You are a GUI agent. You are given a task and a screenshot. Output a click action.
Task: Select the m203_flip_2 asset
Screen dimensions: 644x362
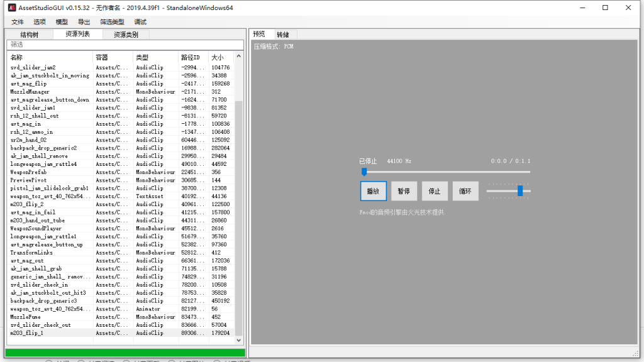click(121, 204)
